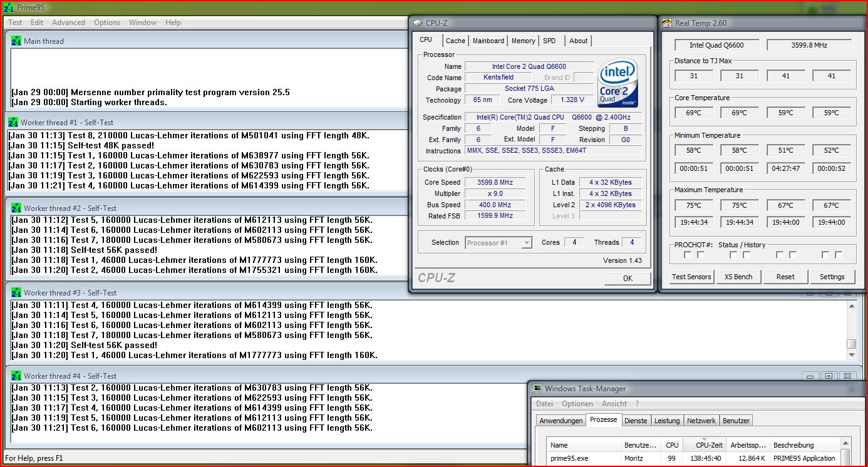Click the Intel Quad Q6600 field in Real Temp
Viewport: 868px width, 467px height.
[717, 45]
